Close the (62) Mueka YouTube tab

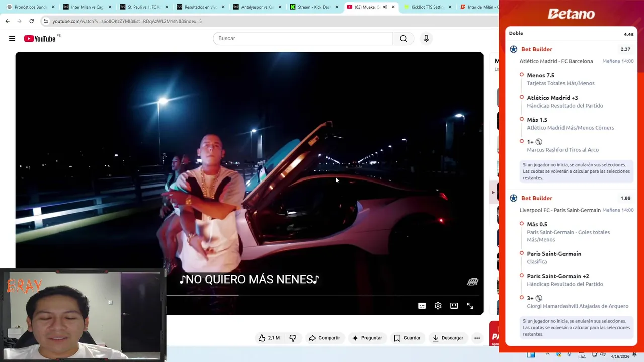click(393, 7)
